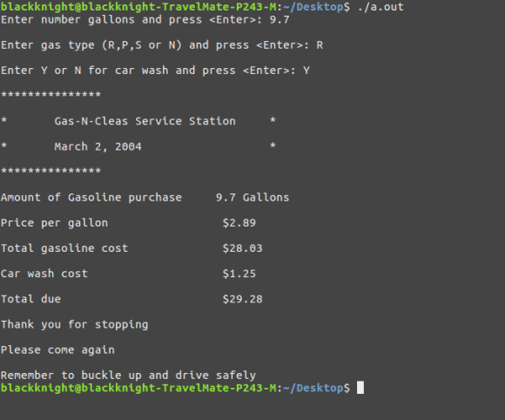This screenshot has width=505, height=420.
Task: Click the top asterisk border row
Action: [50, 95]
